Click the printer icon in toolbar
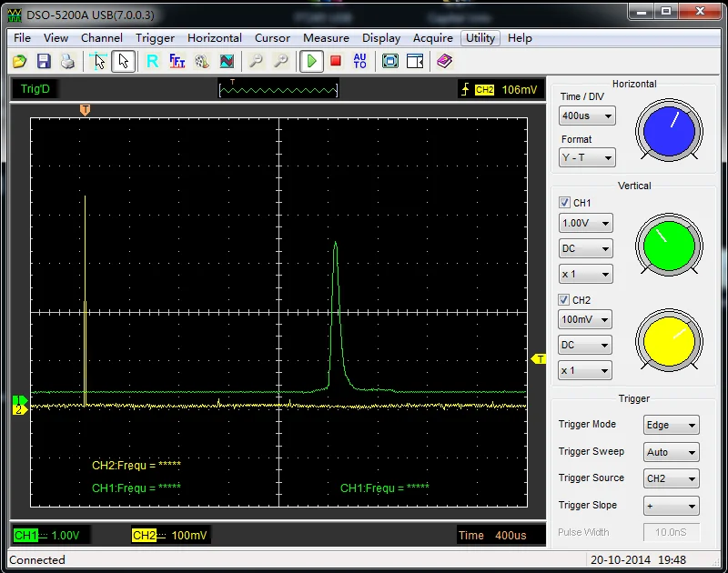Viewport: 728px width, 573px height. click(67, 61)
